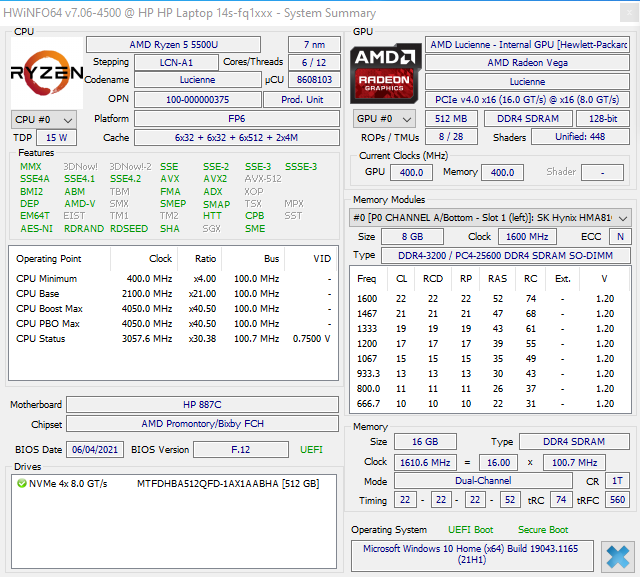This screenshot has height=577, width=640.
Task: Click the module clock 1600 MHz field
Action: click(527, 237)
